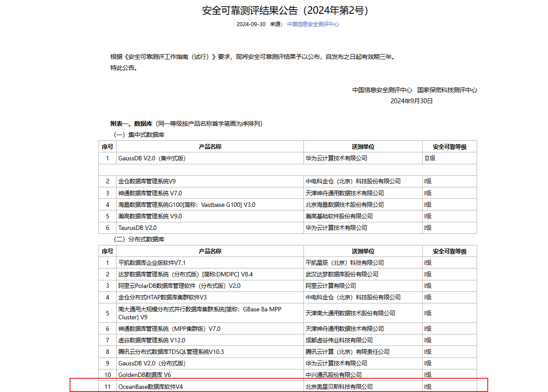Click 平凯数据库企业版软件V7.1 entry

pos(152,263)
